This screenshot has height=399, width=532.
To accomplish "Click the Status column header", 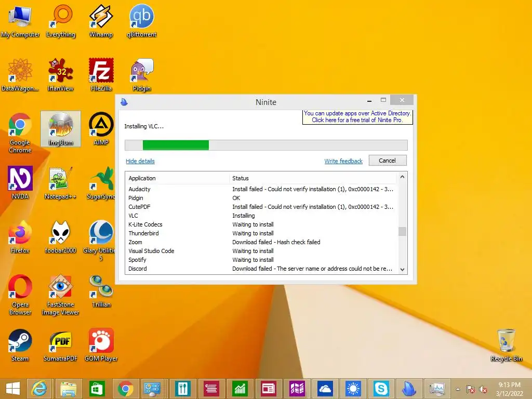I will click(x=313, y=178).
